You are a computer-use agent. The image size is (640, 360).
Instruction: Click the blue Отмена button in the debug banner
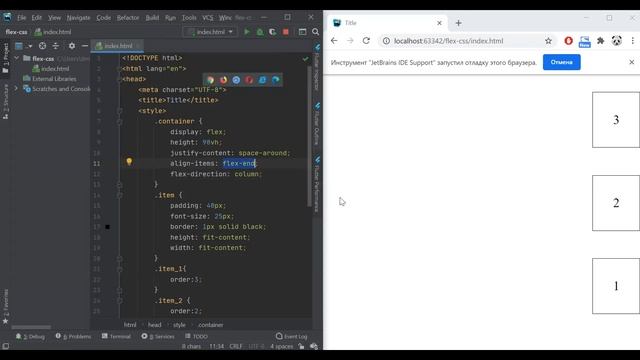coord(562,62)
